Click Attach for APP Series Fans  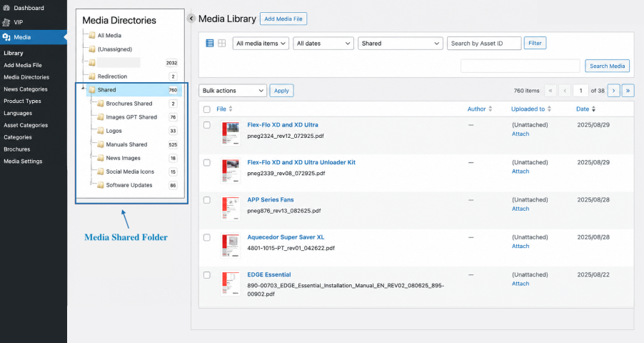coord(520,209)
